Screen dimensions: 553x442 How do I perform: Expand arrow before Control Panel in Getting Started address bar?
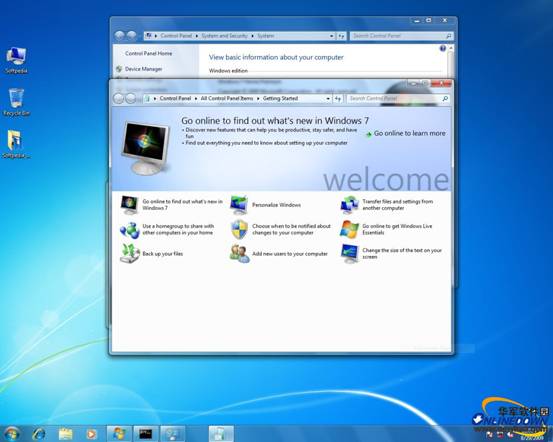click(x=155, y=98)
